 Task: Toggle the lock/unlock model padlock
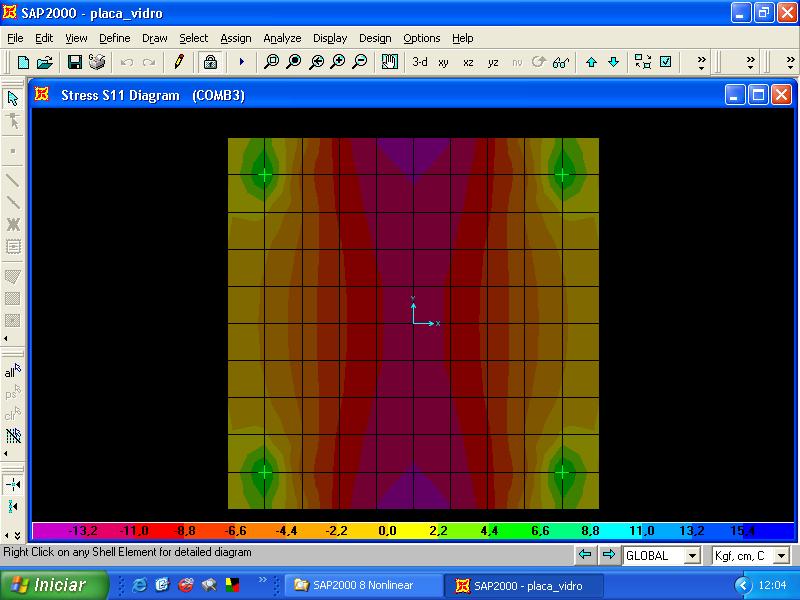pos(210,62)
